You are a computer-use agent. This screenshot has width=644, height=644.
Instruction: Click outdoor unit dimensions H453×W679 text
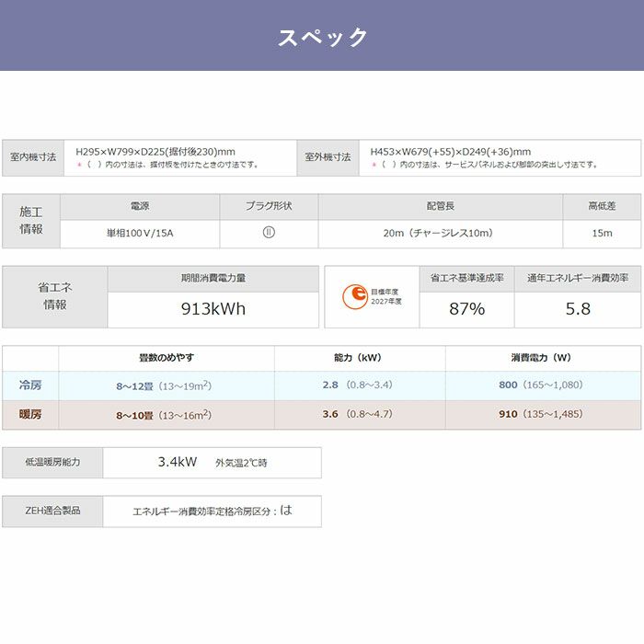(x=450, y=152)
